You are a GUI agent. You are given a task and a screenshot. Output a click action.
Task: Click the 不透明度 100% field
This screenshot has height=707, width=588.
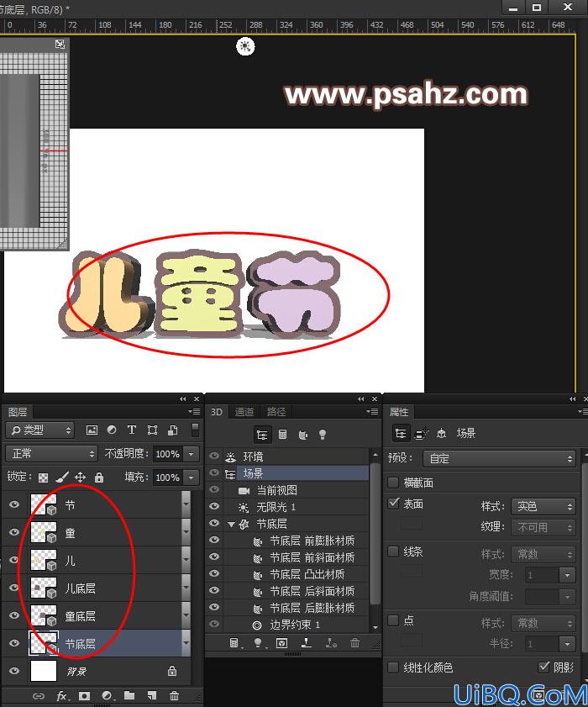tap(168, 454)
